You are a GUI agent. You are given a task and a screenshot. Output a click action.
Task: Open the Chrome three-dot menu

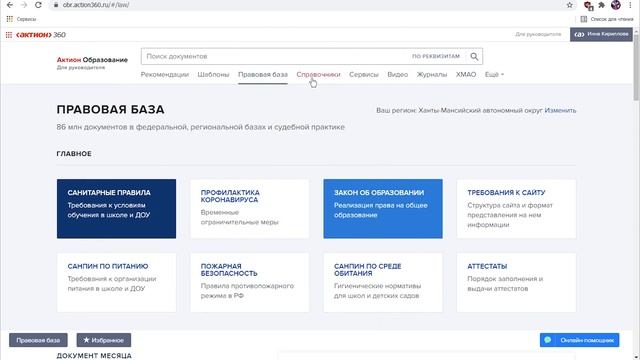click(631, 5)
